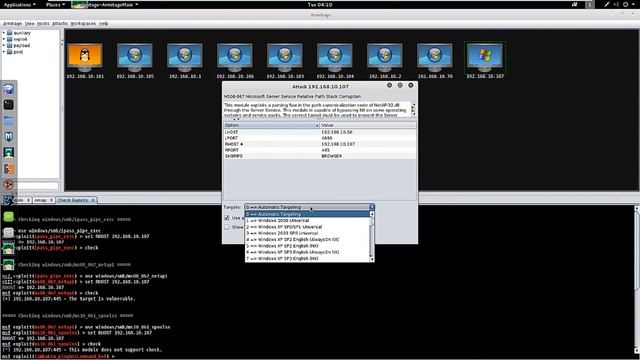Launch Metasploit shield icon in dock
Image resolution: width=640 pixels, height=360 pixels.
[9, 137]
